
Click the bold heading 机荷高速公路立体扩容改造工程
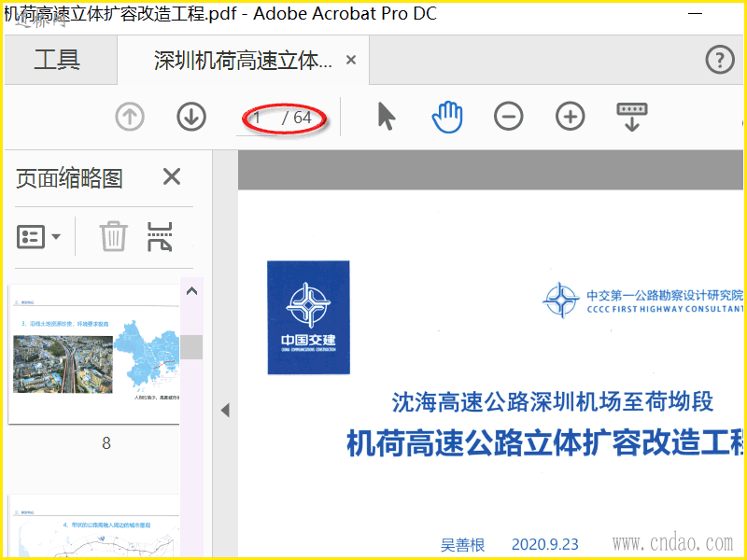[x=544, y=442]
